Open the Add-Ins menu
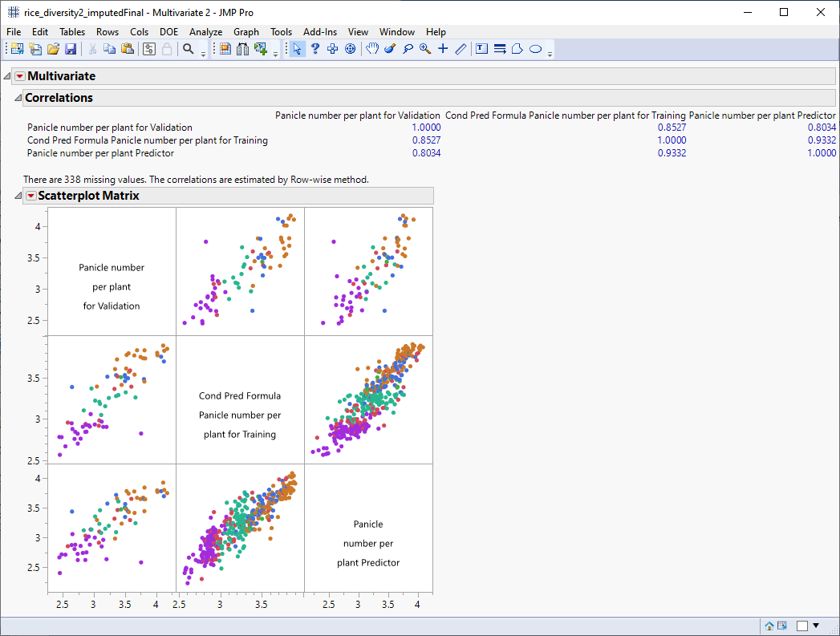The height and width of the screenshot is (636, 840). click(319, 32)
